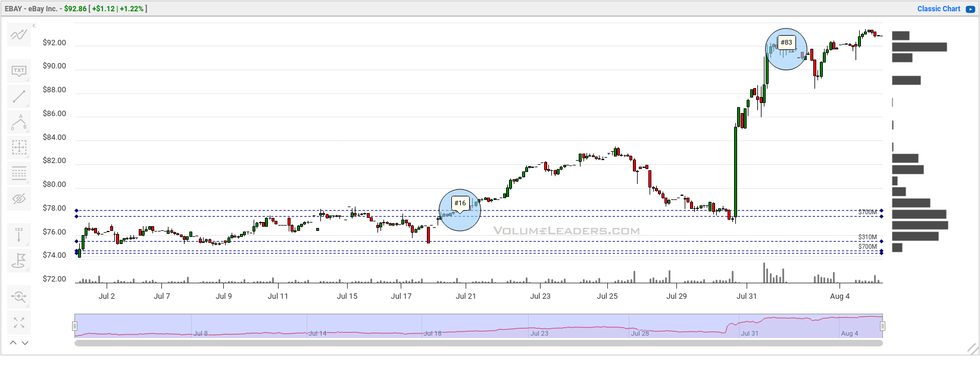Click the $78.00 price axis label
The image size is (980, 369).
[54, 208]
